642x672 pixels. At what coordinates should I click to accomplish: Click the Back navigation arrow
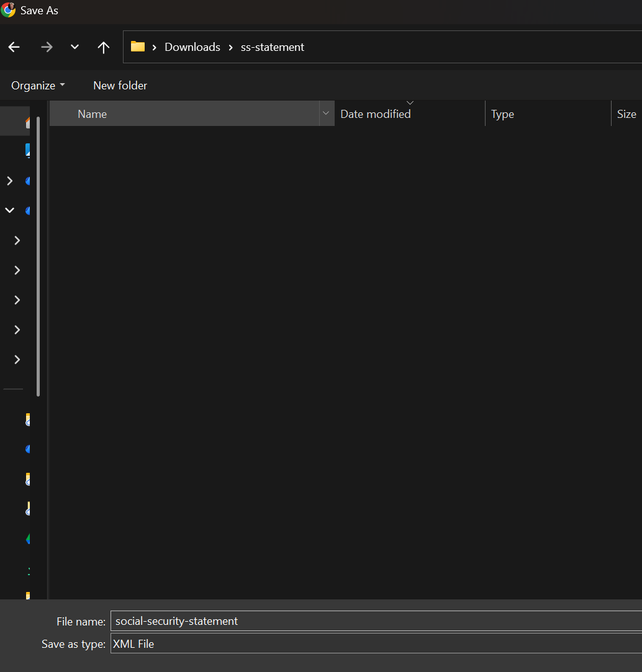click(x=14, y=47)
